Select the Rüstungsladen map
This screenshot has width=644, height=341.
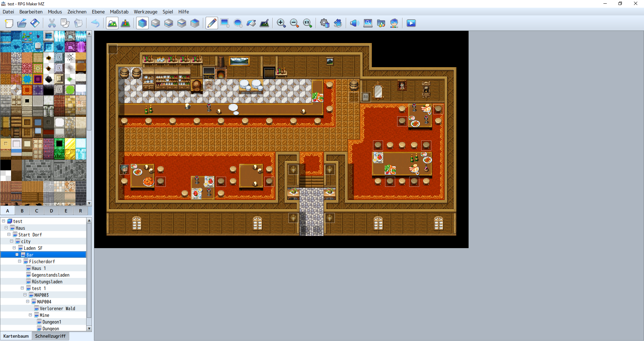(47, 282)
